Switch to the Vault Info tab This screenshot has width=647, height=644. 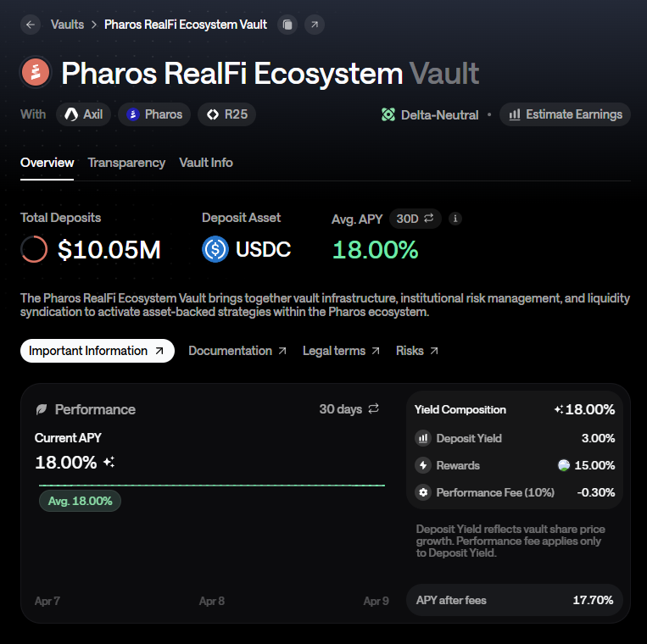click(206, 163)
